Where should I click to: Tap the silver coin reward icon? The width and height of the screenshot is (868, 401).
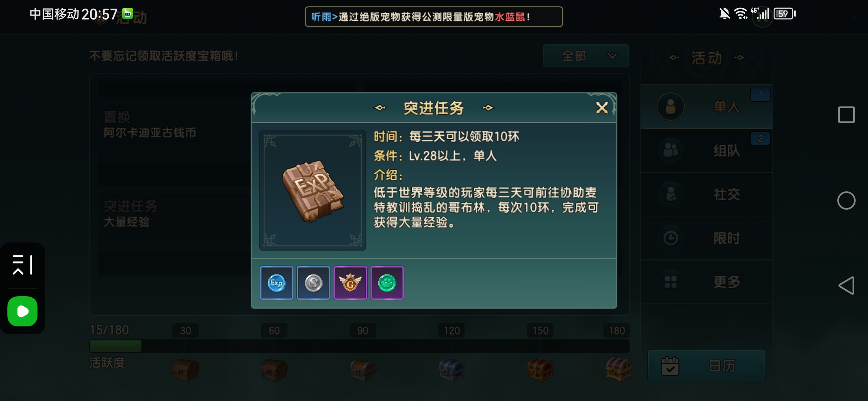tap(313, 283)
